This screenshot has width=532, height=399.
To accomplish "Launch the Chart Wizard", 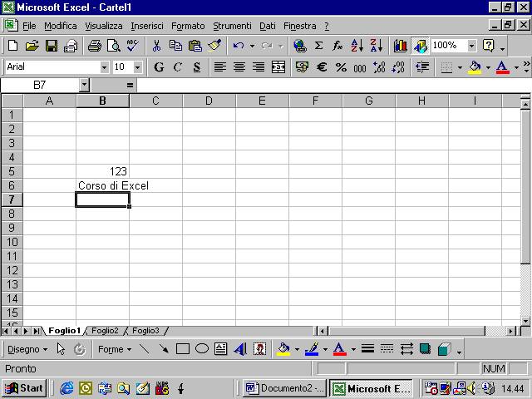I will 401,46.
